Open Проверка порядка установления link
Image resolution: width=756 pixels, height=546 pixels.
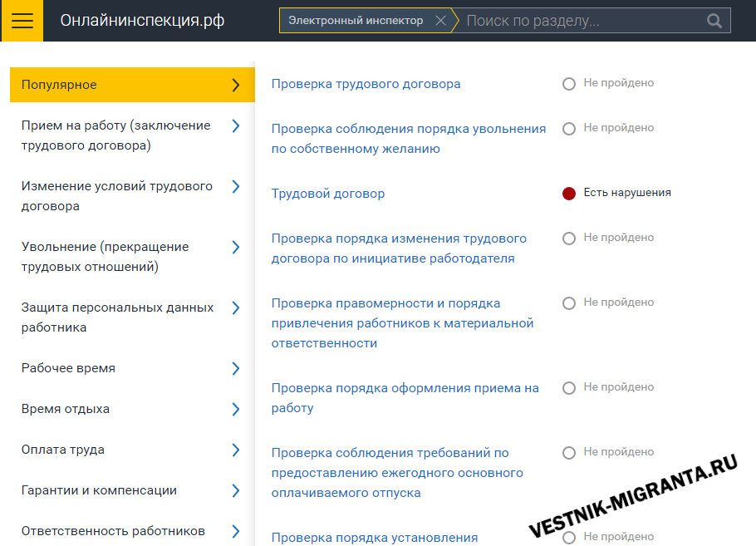pyautogui.click(x=375, y=538)
